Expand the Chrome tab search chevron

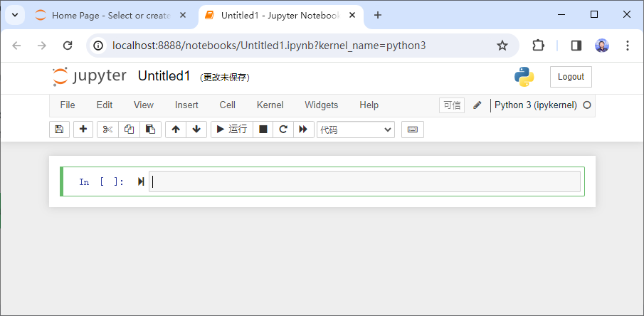click(14, 15)
